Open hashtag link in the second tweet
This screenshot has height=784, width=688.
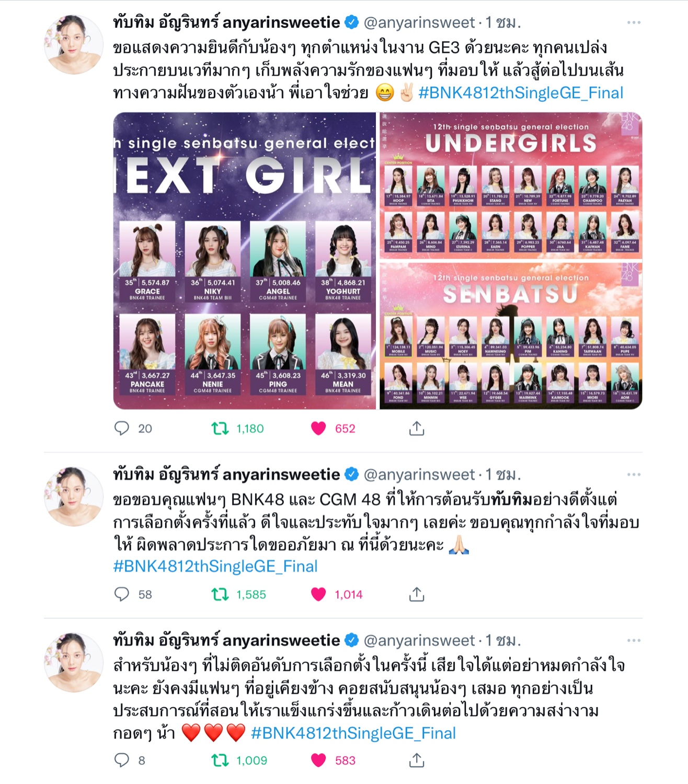[215, 567]
